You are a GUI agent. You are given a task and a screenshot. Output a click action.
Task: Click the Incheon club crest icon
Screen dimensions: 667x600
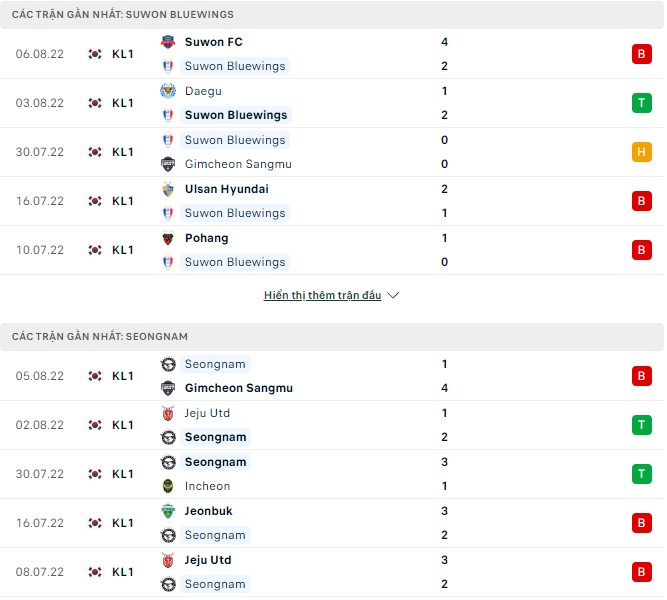click(168, 486)
